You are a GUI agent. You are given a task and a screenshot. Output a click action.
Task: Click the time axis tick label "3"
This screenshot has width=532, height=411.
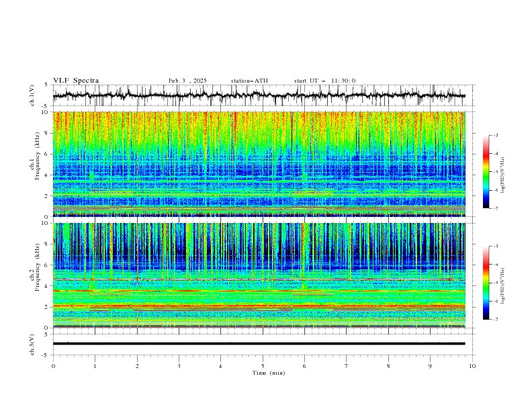pos(179,366)
